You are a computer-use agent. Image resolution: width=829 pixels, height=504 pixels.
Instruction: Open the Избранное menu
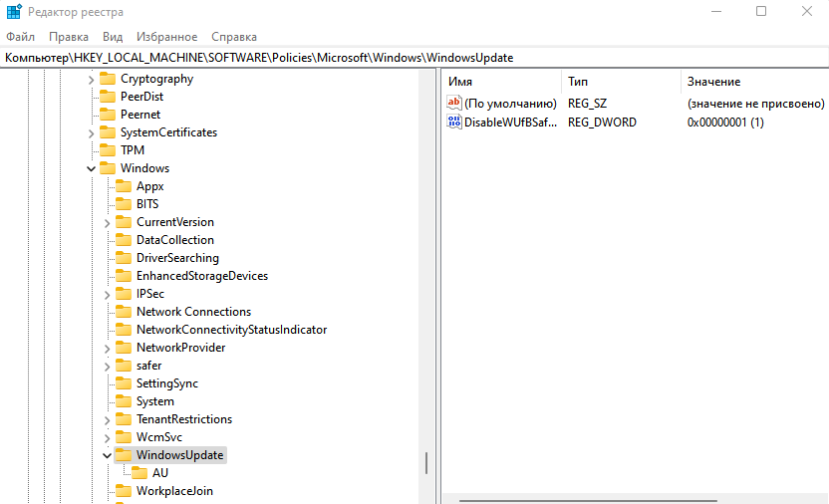coord(165,37)
